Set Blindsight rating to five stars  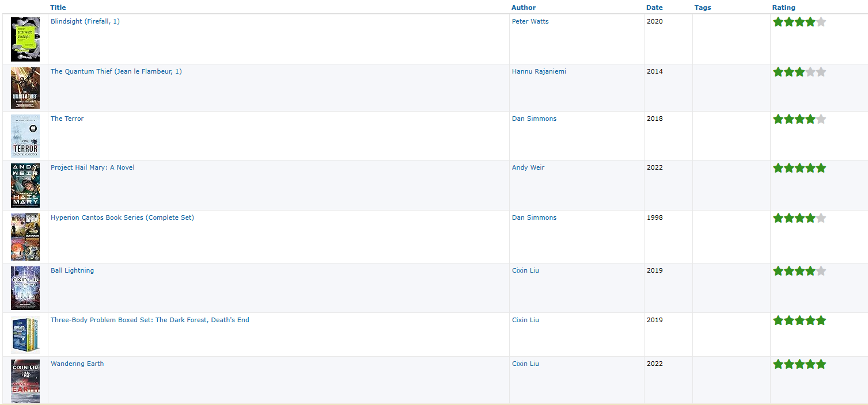[821, 22]
